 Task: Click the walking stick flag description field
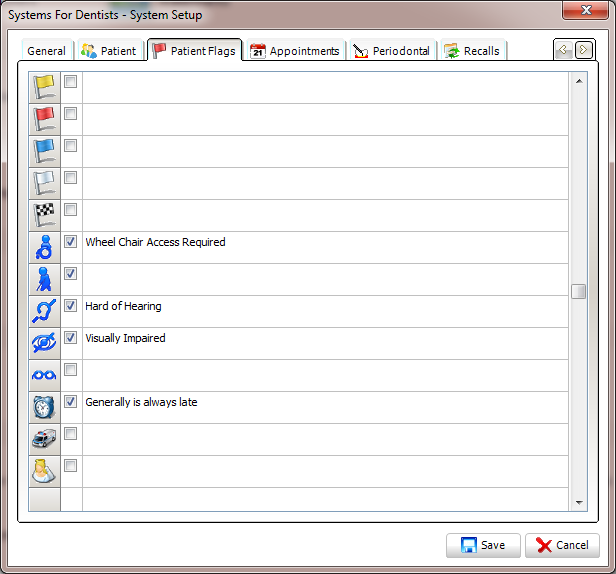[x=325, y=280]
